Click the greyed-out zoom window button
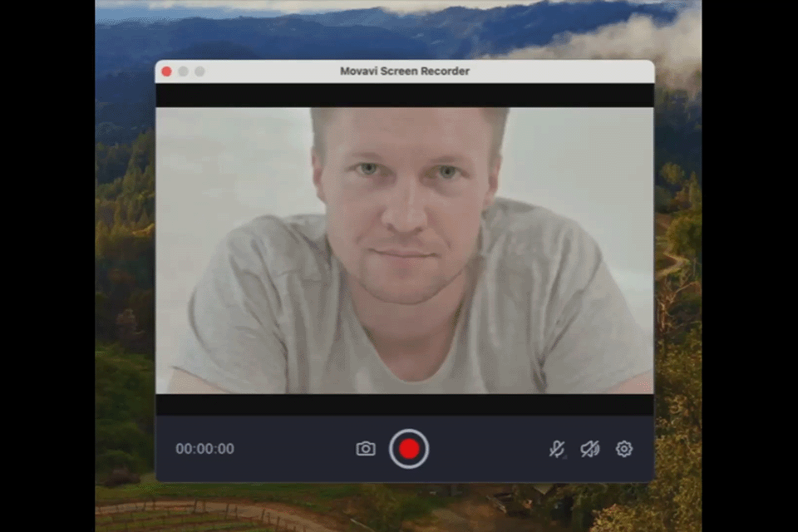Screen dimensions: 798x532 (x=199, y=71)
